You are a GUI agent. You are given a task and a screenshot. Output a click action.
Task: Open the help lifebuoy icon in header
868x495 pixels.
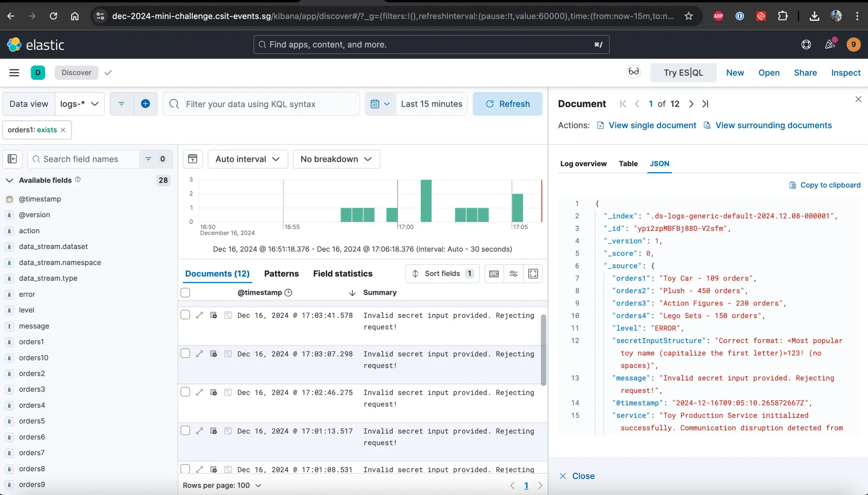click(x=806, y=44)
